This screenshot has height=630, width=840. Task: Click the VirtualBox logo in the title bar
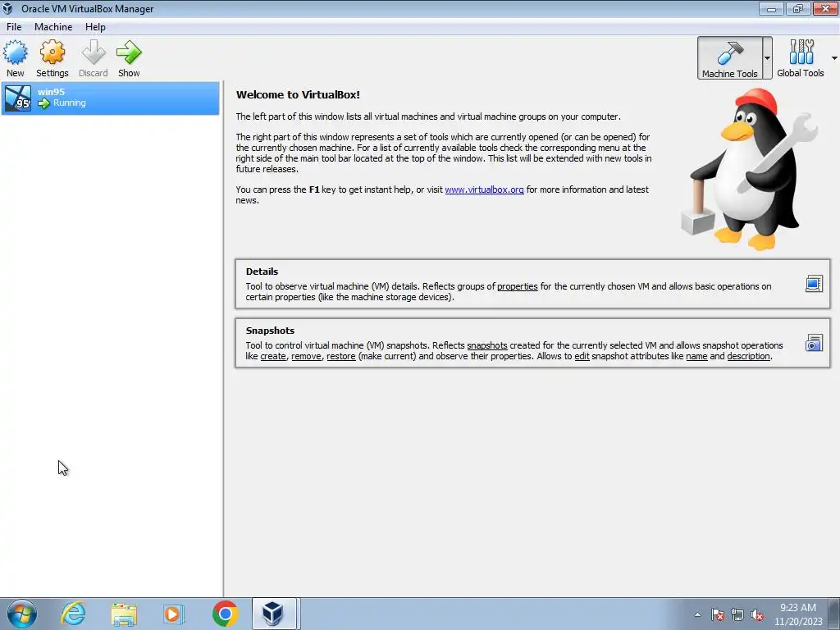pos(8,8)
